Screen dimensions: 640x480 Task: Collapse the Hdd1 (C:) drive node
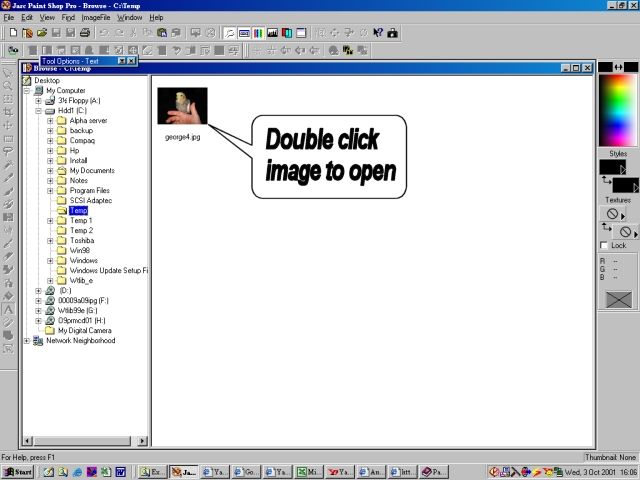(x=38, y=111)
